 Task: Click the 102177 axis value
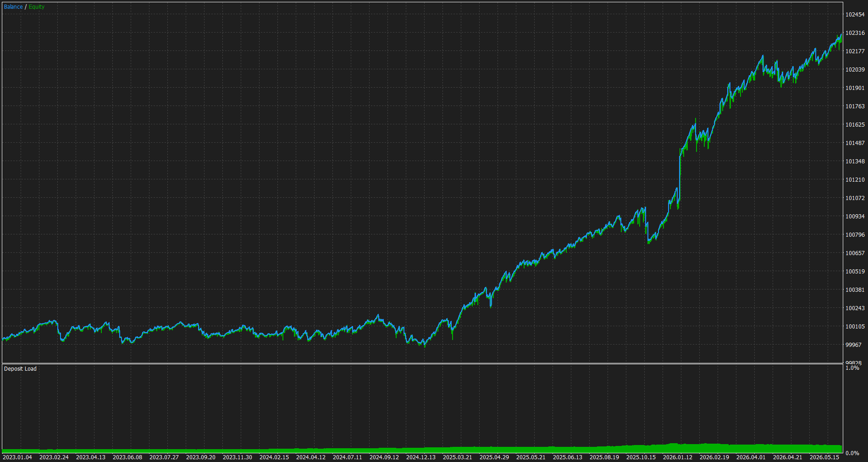click(x=855, y=51)
